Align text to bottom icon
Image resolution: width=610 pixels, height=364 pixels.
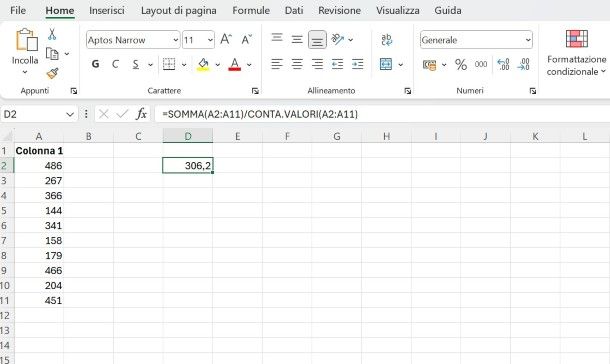[x=317, y=40]
